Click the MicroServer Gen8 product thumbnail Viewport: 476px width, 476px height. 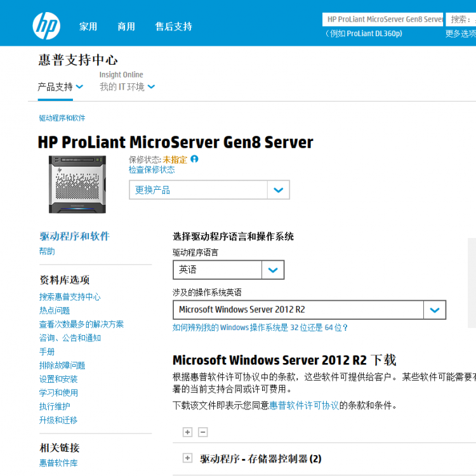point(77,184)
